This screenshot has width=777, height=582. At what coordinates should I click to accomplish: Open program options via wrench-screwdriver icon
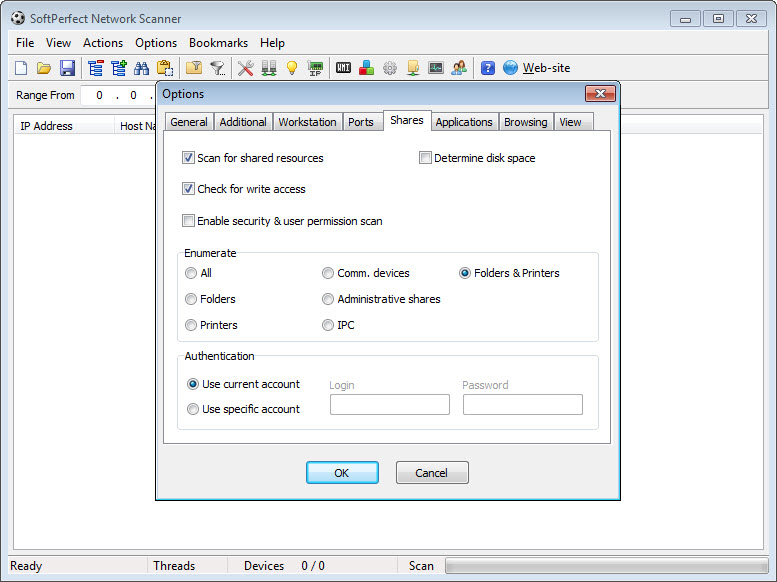[x=245, y=68]
